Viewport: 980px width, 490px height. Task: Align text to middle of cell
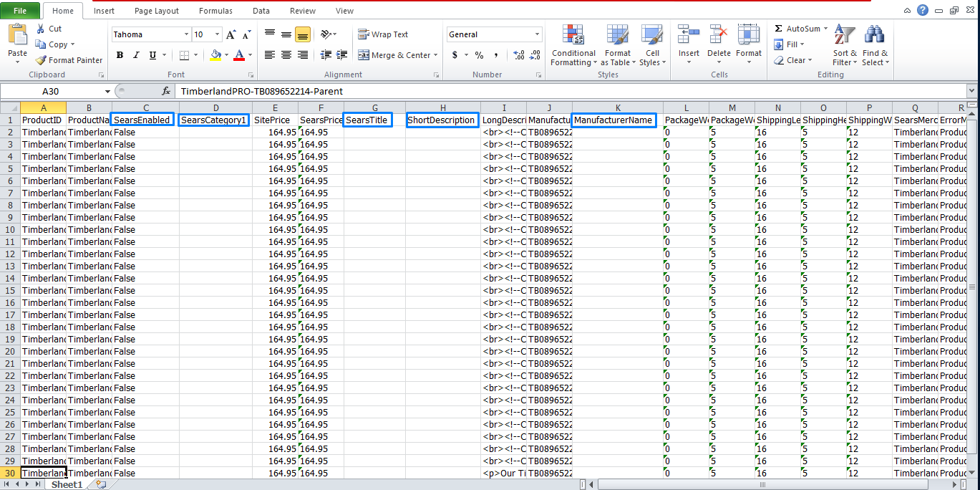point(286,34)
